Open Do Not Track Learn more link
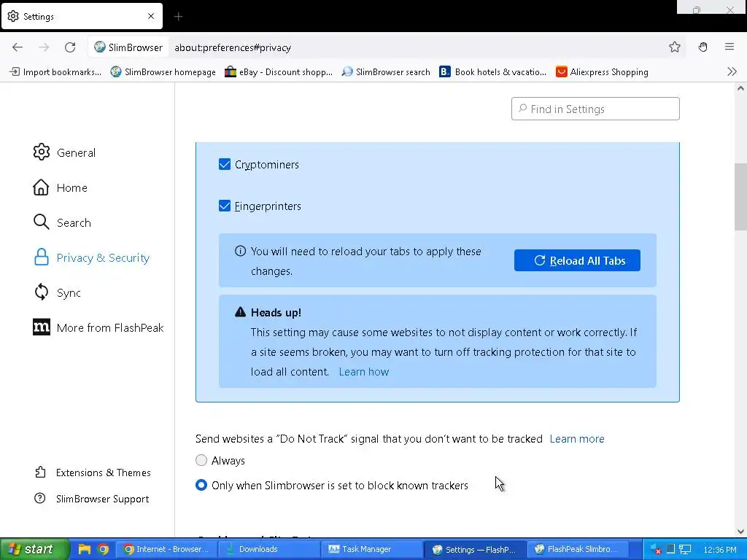The image size is (747, 560). click(577, 438)
